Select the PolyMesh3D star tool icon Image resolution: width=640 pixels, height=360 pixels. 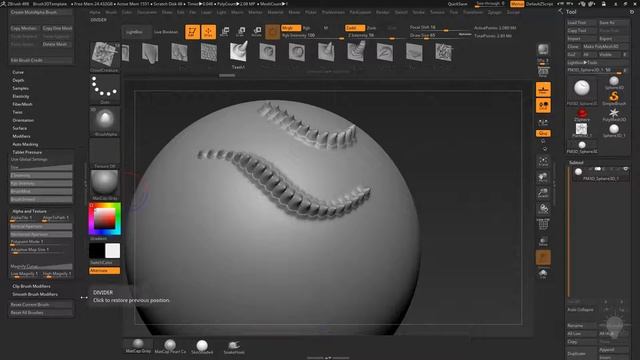coord(614,114)
